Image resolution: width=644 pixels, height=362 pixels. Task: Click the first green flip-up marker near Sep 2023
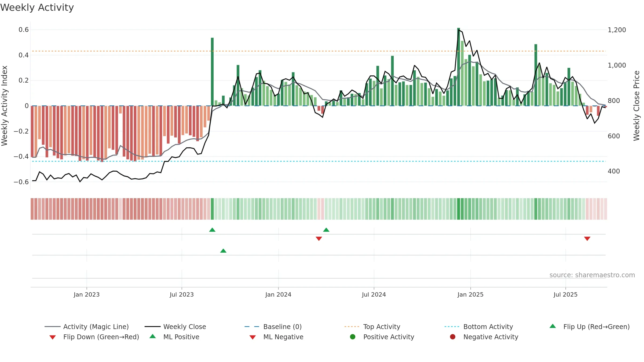click(212, 230)
